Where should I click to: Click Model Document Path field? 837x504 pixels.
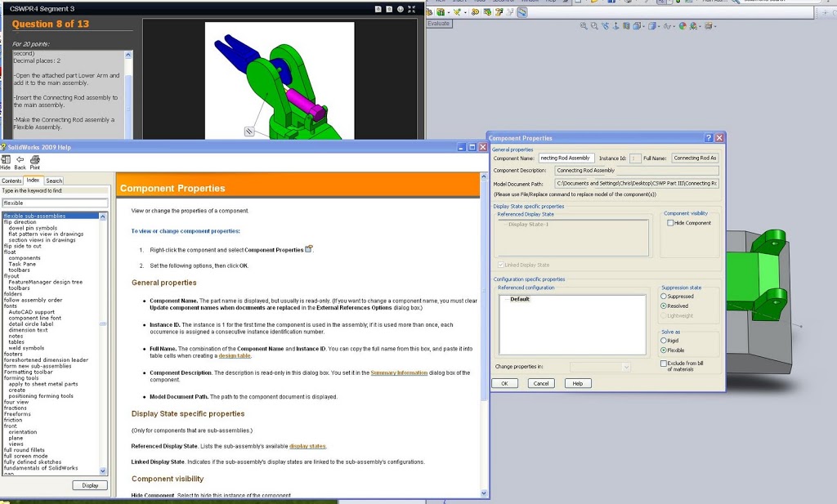click(637, 184)
